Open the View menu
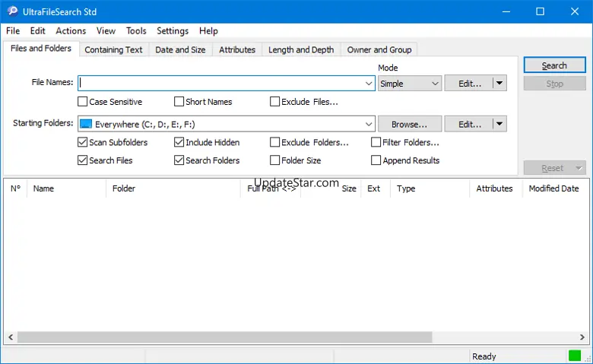Viewport: 593px width, 364px height. pyautogui.click(x=106, y=31)
